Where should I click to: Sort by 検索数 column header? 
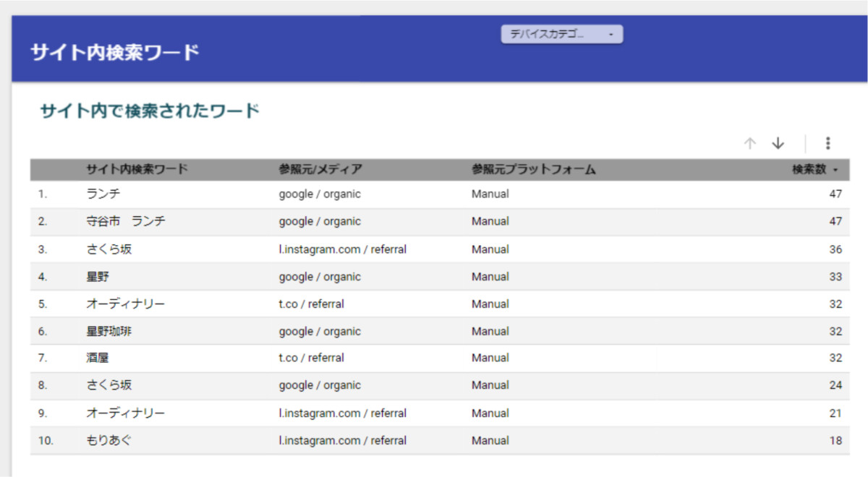pyautogui.click(x=814, y=170)
